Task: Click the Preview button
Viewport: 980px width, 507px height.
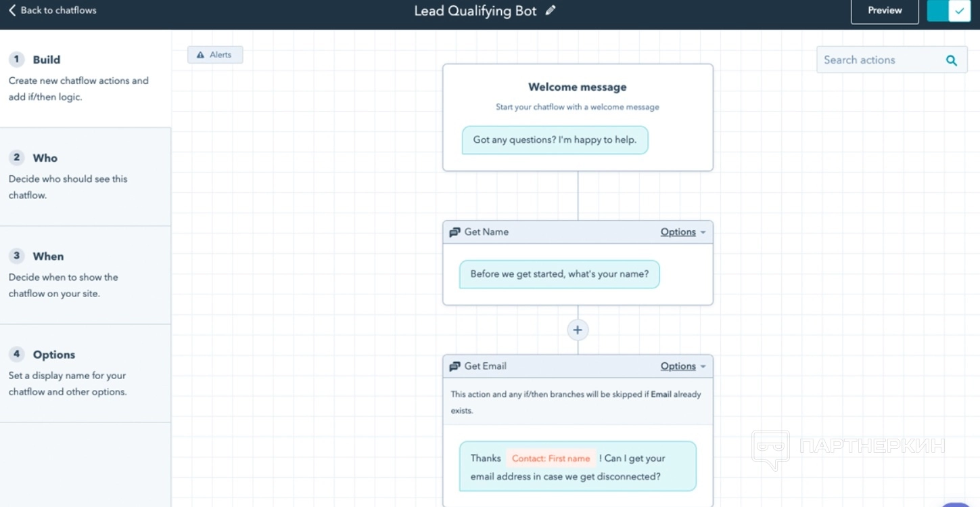Action: pyautogui.click(x=885, y=11)
